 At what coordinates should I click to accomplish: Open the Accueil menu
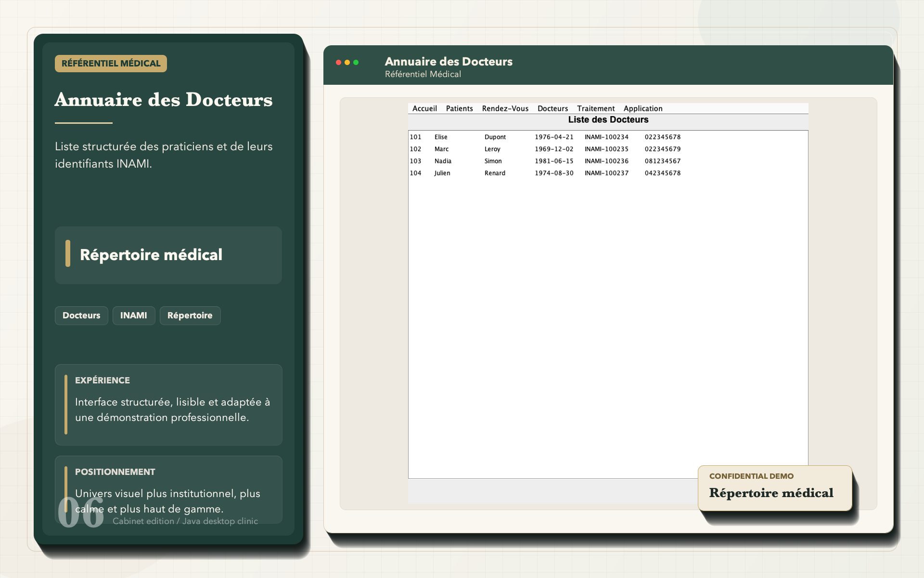424,108
